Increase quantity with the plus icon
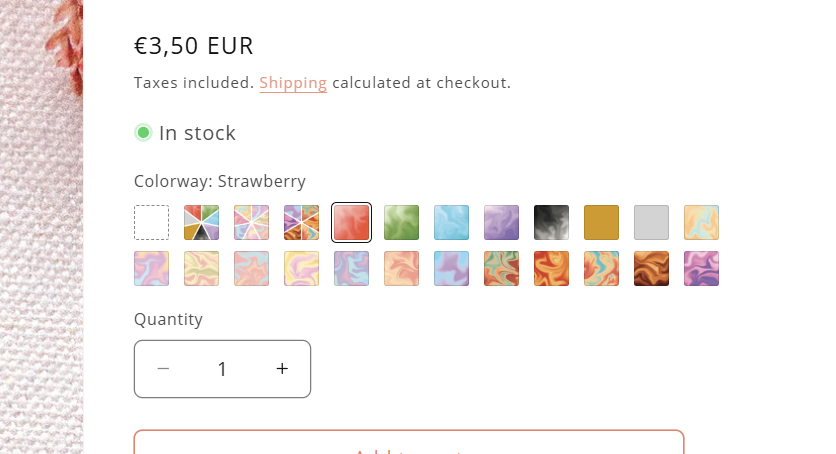836x454 pixels. point(282,369)
